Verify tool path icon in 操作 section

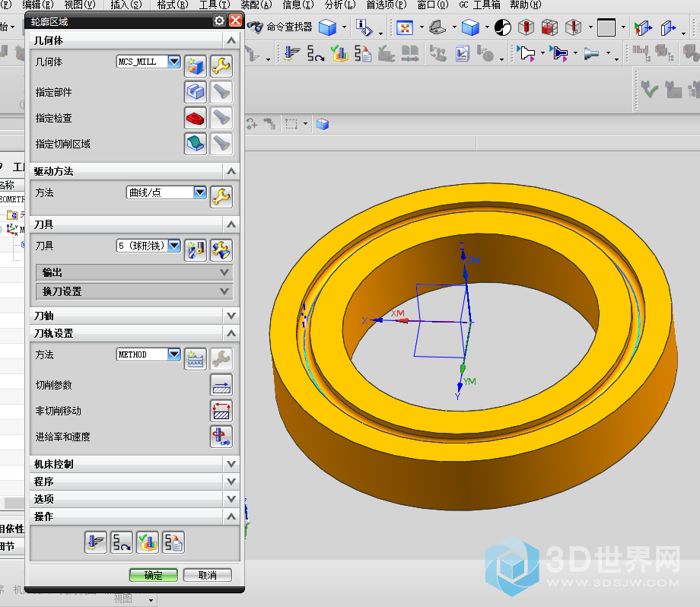point(148,542)
